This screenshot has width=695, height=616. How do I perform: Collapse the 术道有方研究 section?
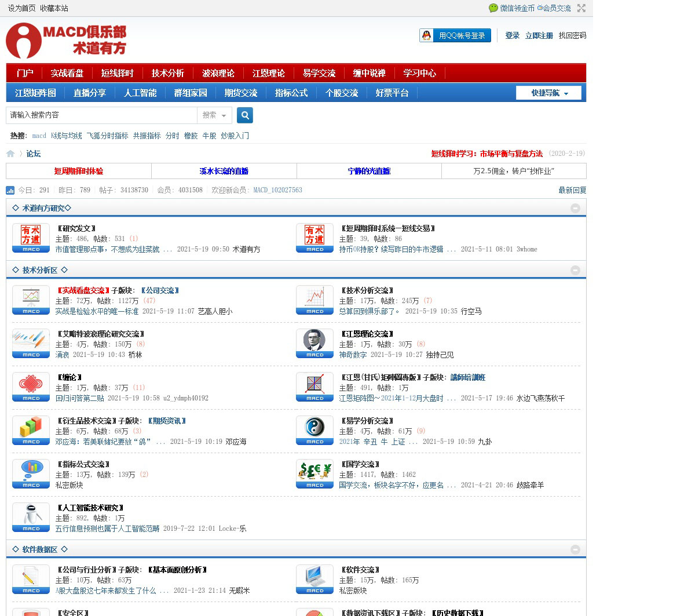click(x=575, y=208)
